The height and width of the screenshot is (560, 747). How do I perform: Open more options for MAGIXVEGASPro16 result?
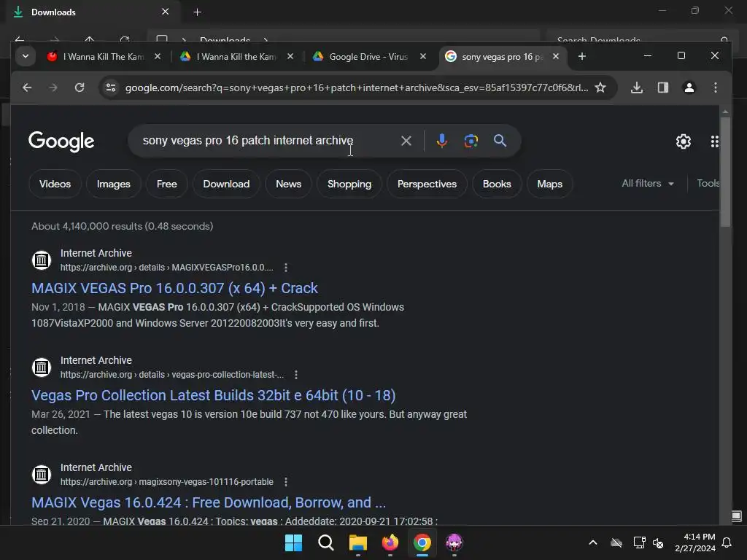[x=286, y=268]
